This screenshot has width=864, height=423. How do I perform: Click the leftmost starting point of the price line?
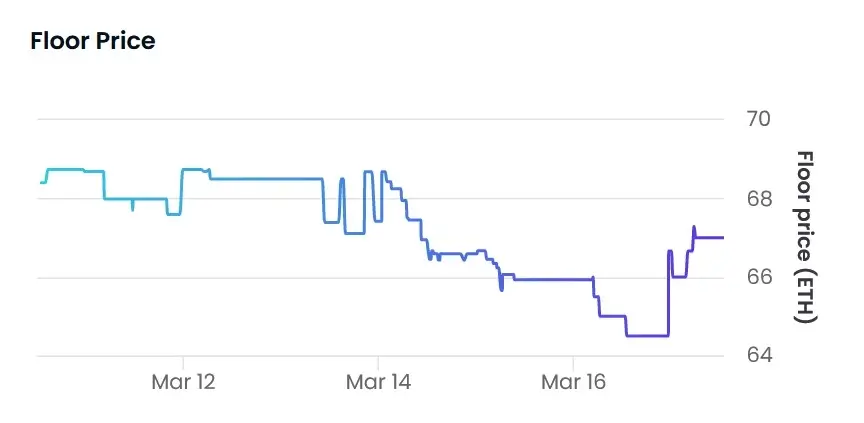[x=41, y=183]
